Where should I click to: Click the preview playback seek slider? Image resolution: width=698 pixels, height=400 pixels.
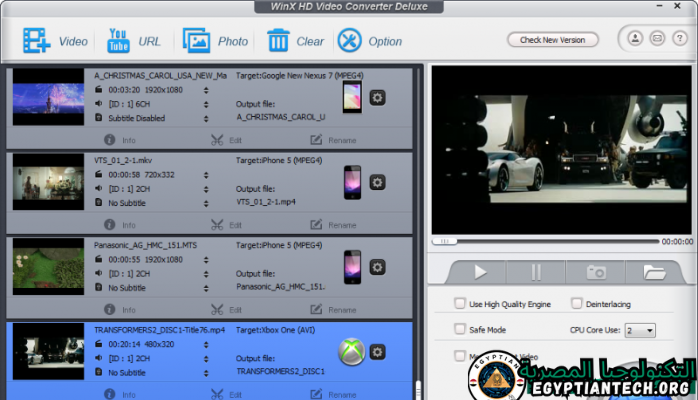(545, 241)
